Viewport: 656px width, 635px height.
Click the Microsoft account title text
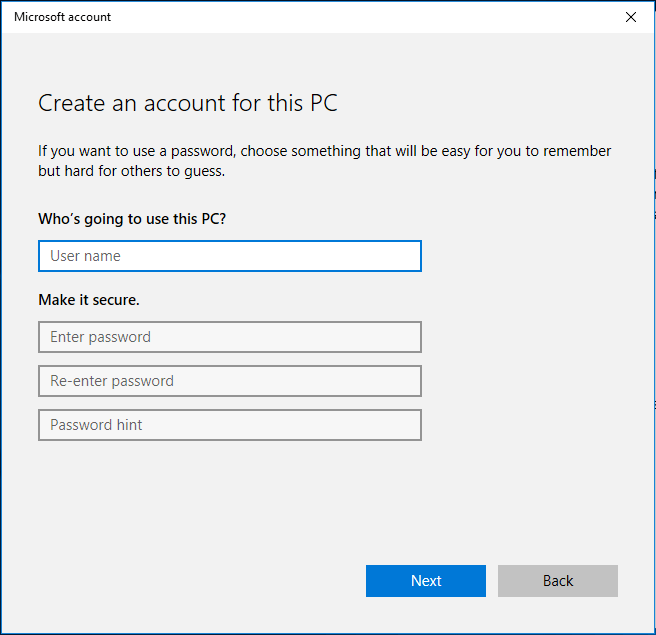click(x=62, y=17)
